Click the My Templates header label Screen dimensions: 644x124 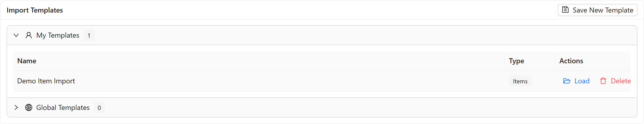click(58, 35)
